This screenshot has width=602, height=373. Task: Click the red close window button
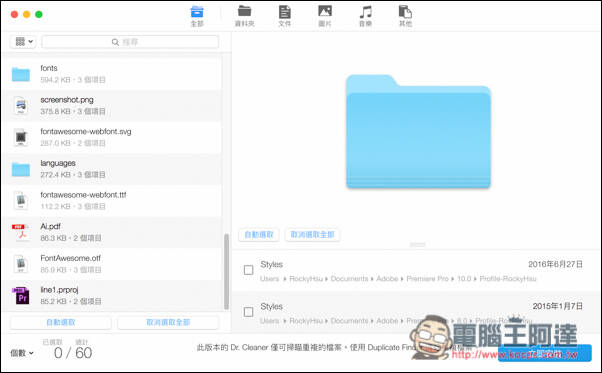15,14
